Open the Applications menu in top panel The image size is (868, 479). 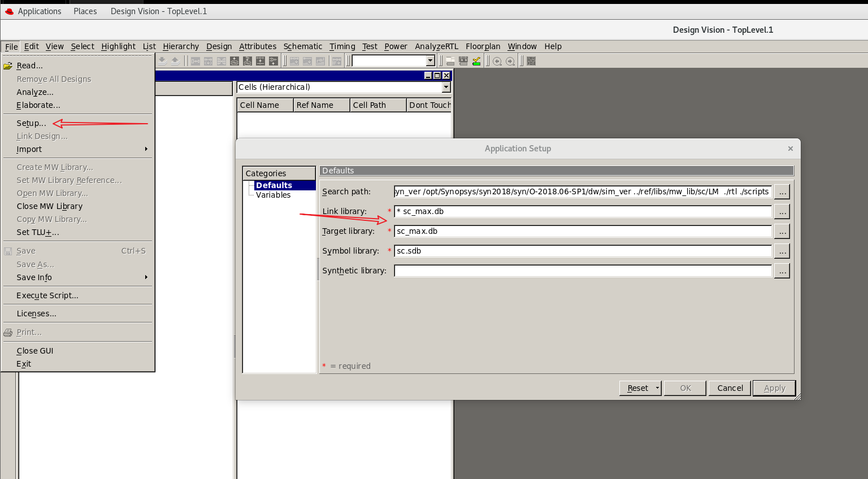(39, 11)
